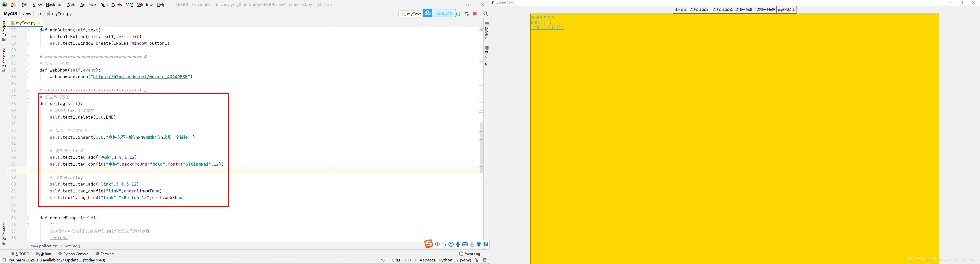Stop the running program with red square
980x264 pixels.
coord(475,14)
